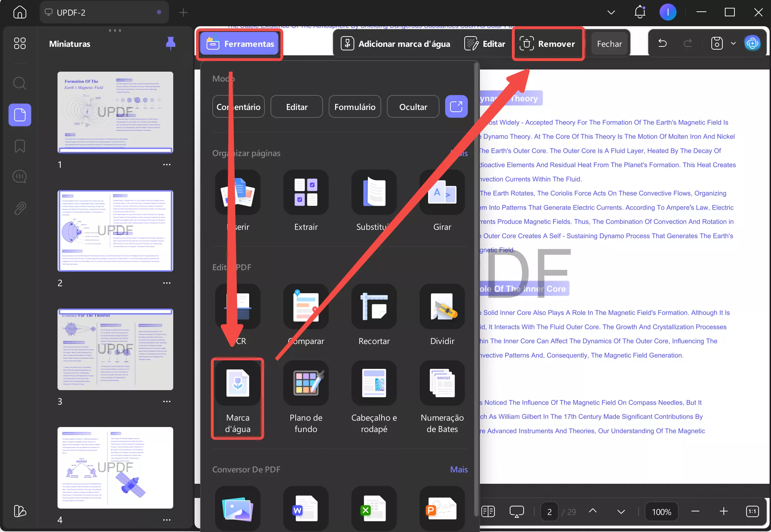The width and height of the screenshot is (771, 532).
Task: Click the page number input field
Action: point(549,512)
